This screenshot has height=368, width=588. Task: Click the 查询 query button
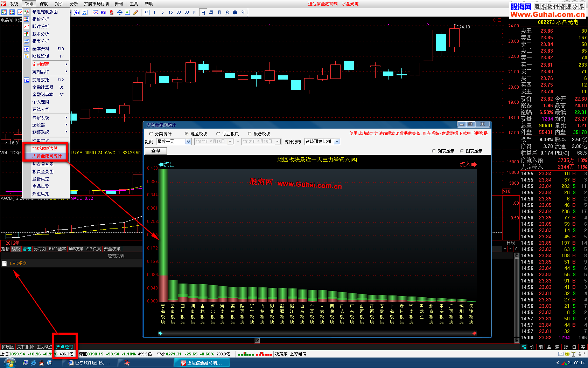(x=156, y=151)
